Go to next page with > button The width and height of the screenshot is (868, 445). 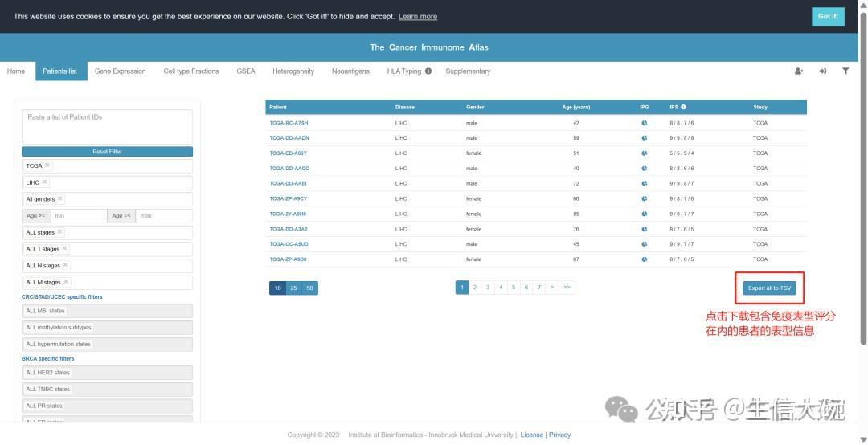coord(552,288)
